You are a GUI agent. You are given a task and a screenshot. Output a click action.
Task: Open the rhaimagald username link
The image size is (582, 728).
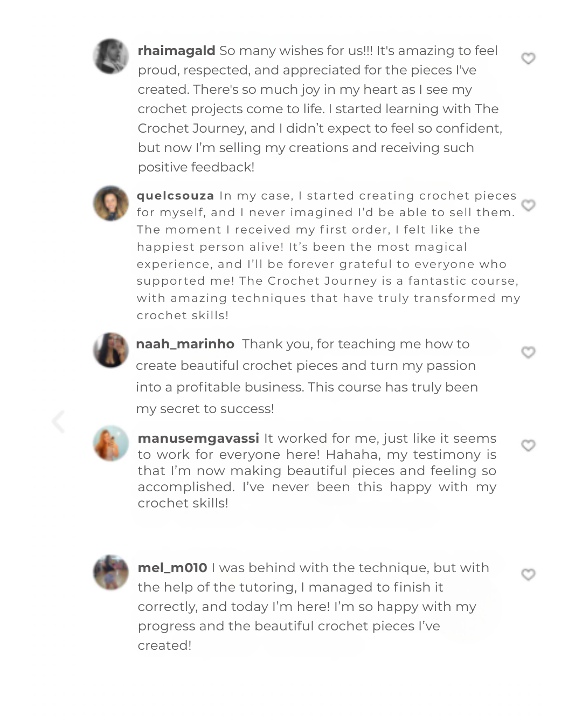click(x=176, y=51)
